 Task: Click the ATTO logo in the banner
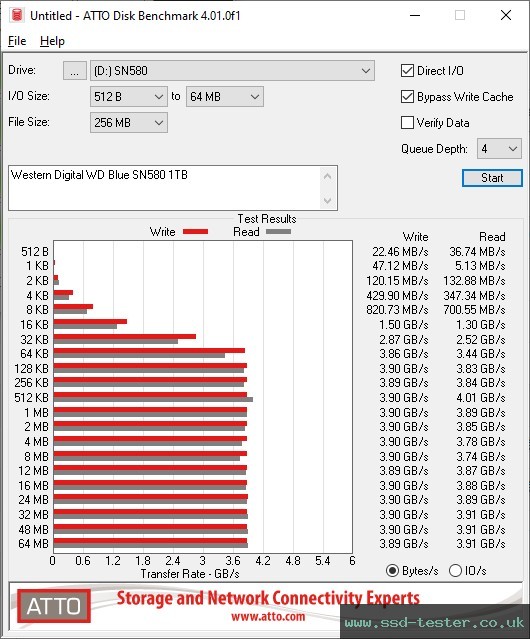[54, 606]
